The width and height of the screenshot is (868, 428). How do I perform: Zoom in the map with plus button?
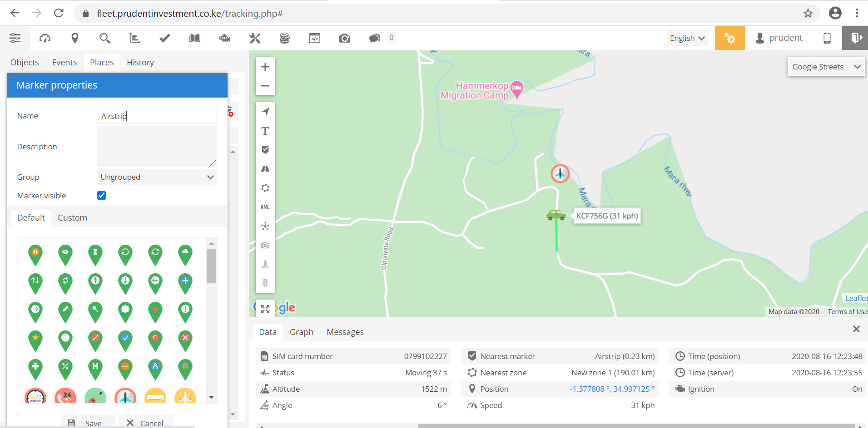click(265, 67)
